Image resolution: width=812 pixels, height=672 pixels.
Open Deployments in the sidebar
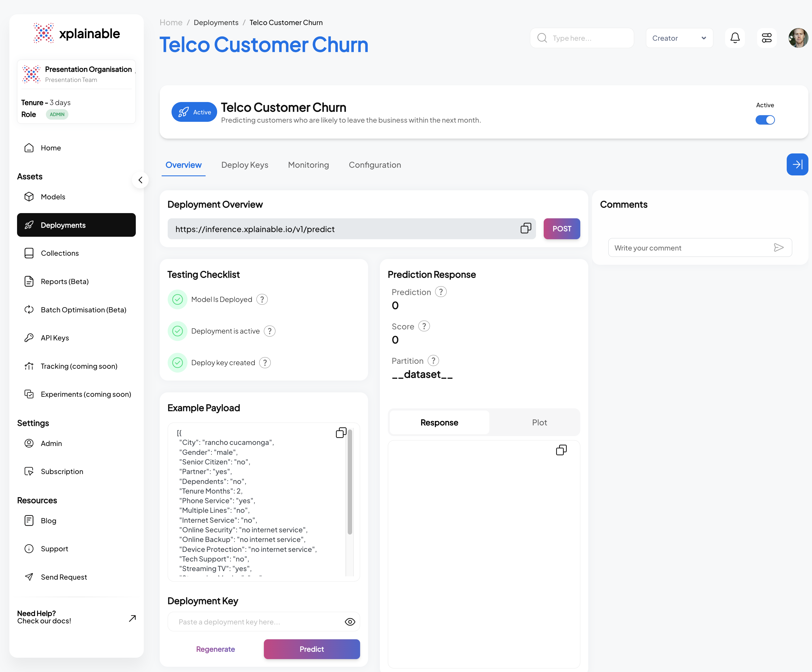tap(76, 225)
